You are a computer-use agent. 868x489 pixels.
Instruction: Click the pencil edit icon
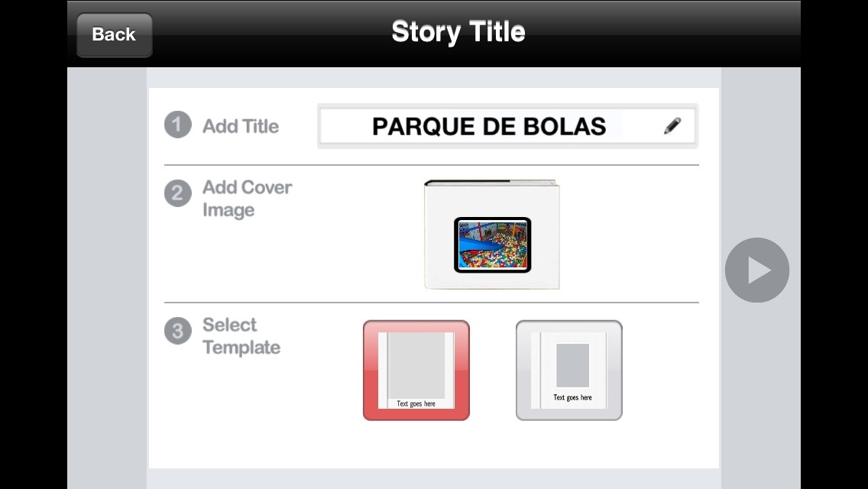pos(672,126)
